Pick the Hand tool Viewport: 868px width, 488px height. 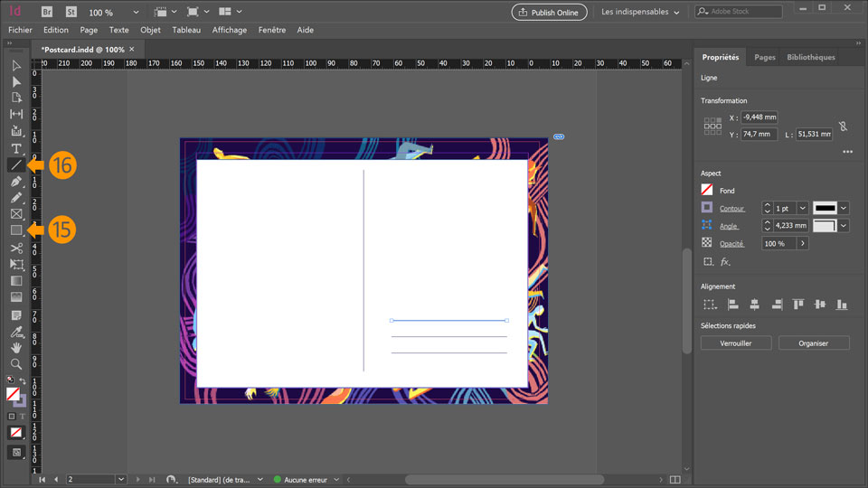tap(16, 348)
